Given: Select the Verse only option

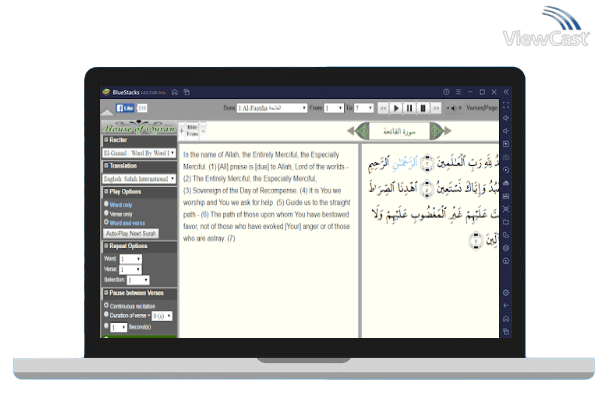Looking at the screenshot, I should point(106,213).
